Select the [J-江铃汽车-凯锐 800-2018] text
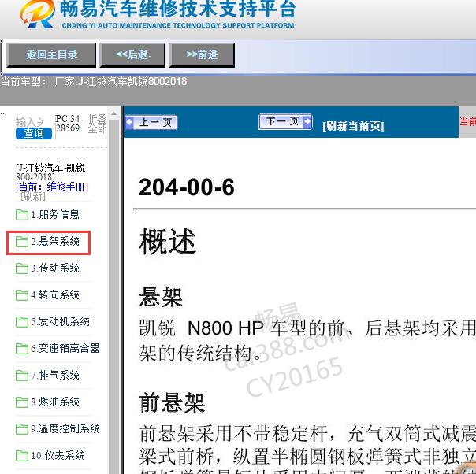Screen dimensions: 476x474 [x=50, y=172]
